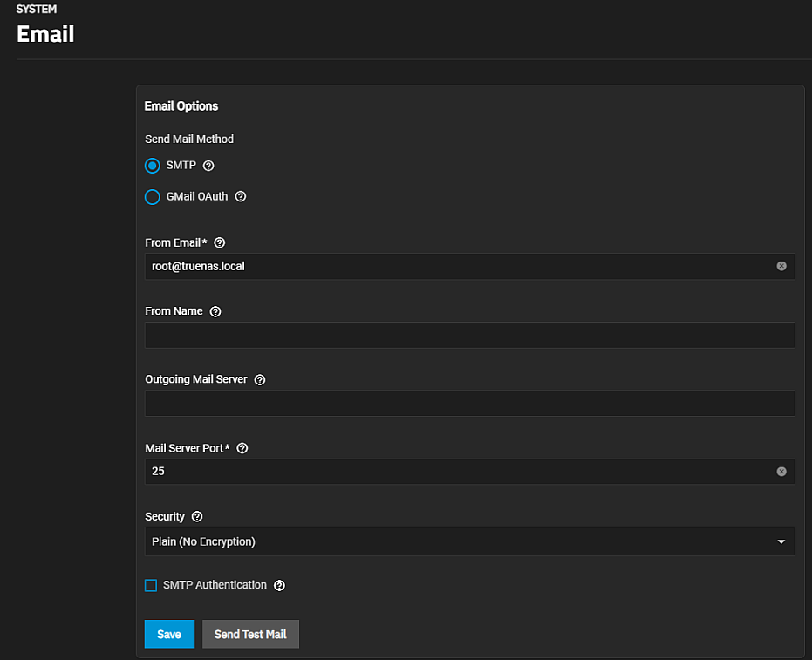
Task: Click SMTP Authentication help icon
Action: point(279,586)
